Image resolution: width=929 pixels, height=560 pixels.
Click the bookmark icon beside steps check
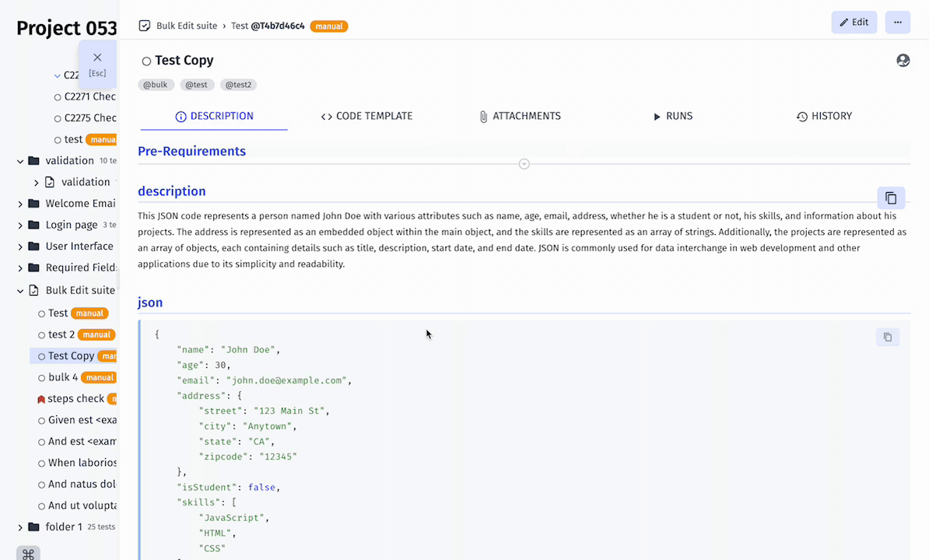[41, 400]
